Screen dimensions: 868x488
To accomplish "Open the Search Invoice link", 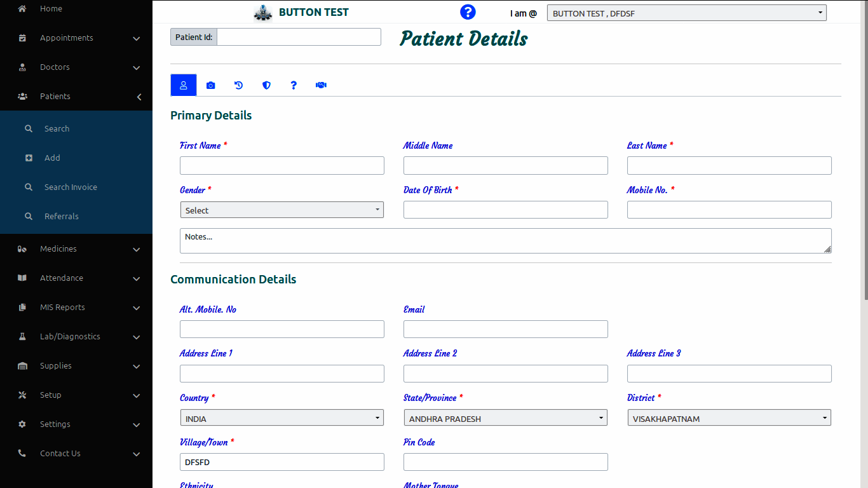I will coord(71,187).
